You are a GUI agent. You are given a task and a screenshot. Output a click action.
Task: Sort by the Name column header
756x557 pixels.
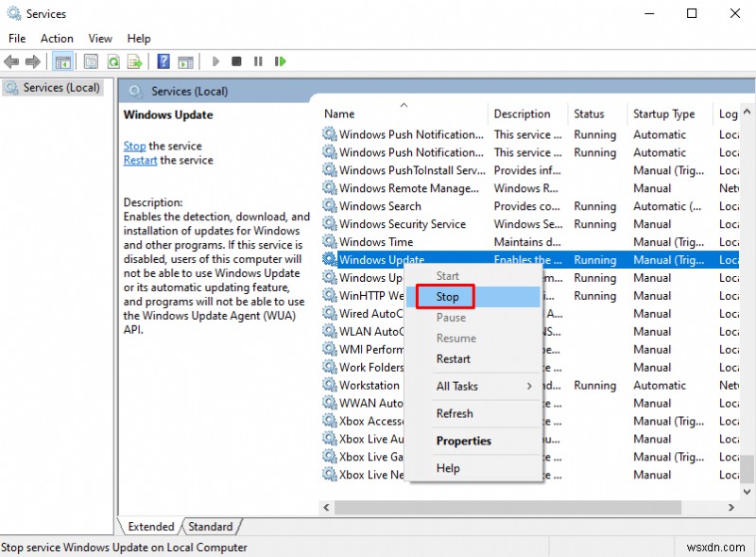(x=404, y=113)
